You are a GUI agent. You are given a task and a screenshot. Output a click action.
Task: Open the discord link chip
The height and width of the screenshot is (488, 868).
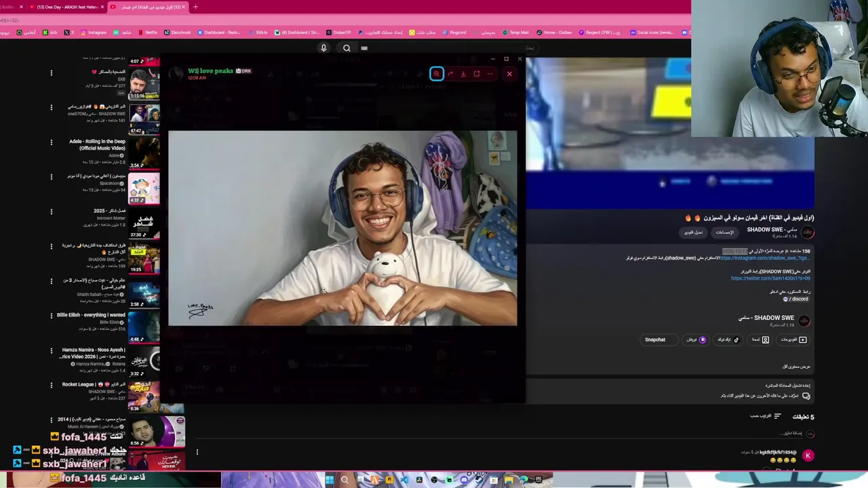(795, 299)
